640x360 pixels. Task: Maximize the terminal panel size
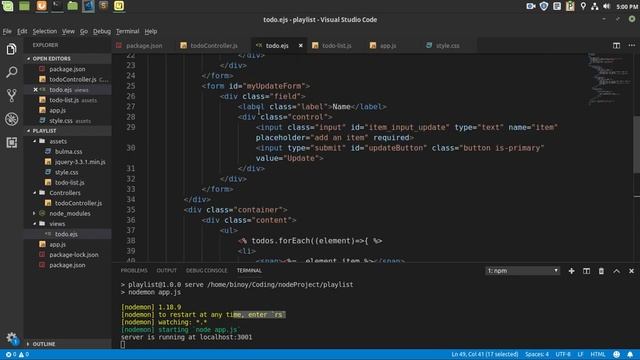[x=616, y=271]
